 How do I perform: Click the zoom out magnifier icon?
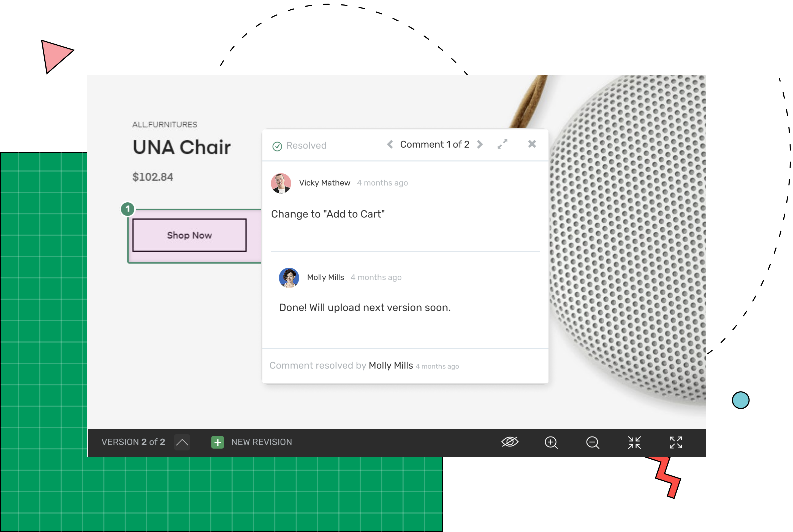[x=593, y=443]
